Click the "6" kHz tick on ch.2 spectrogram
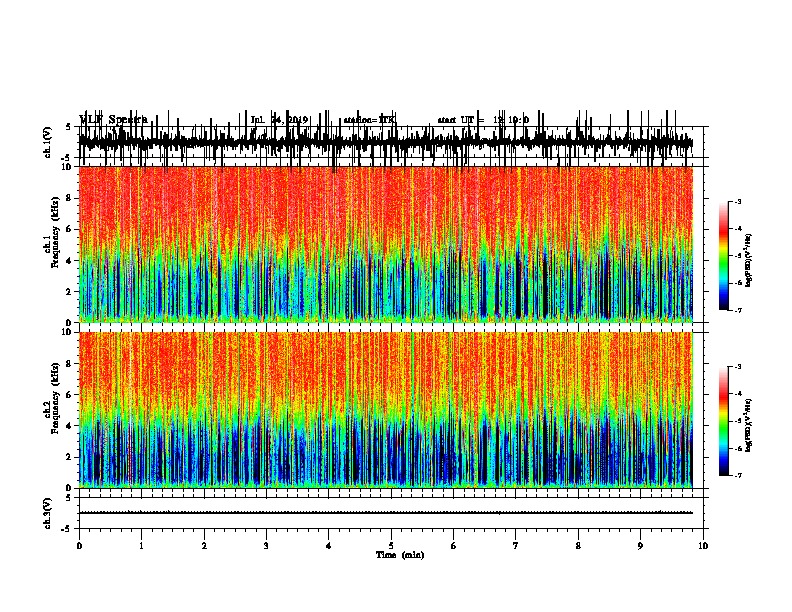This screenshot has width=792, height=612. [x=69, y=395]
